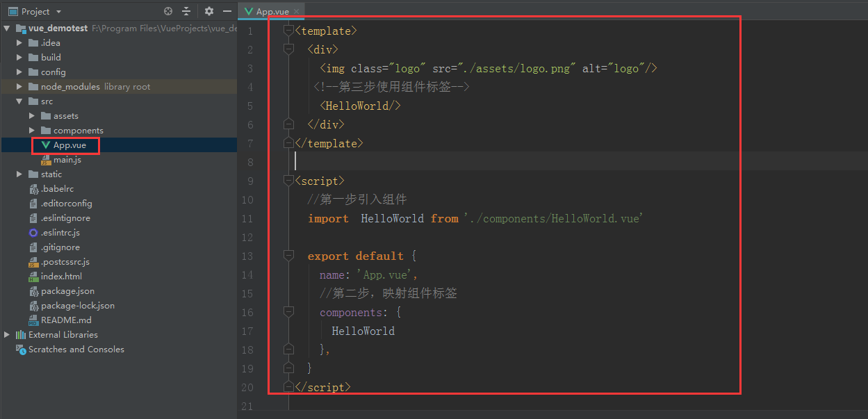Click the HelloWorld tag on line 5
The height and width of the screenshot is (419, 868).
[361, 106]
